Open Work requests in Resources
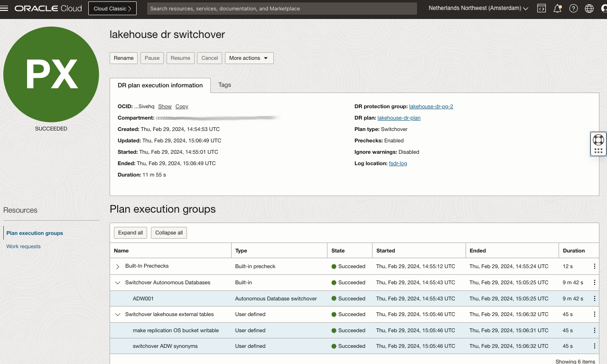Screen dimensions: 607x364 [23, 246]
